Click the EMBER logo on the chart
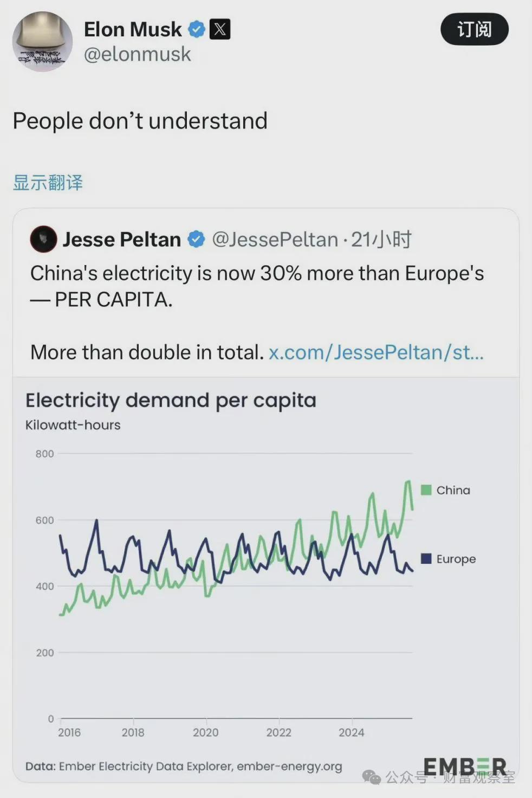This screenshot has width=532, height=798. pyautogui.click(x=464, y=767)
